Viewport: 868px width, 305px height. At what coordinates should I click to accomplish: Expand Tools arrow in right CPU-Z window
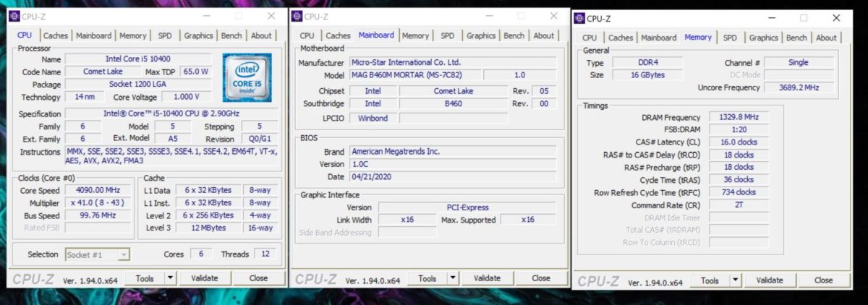(736, 280)
